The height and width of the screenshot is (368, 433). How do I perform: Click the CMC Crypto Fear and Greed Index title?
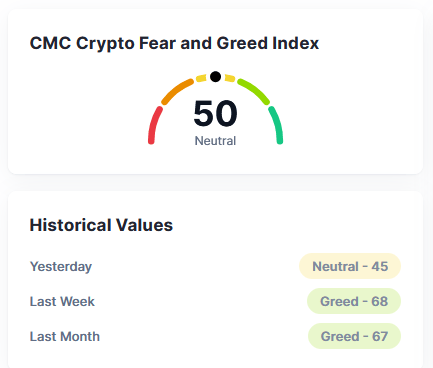point(174,43)
